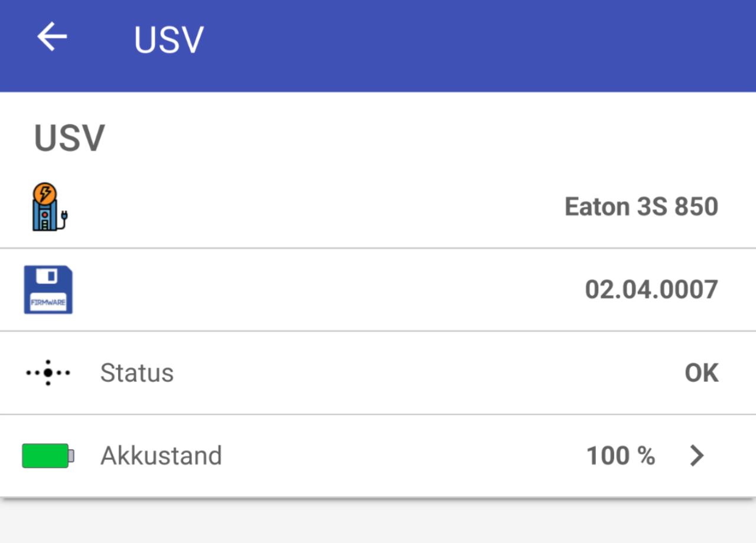Click blank middle of the Status row

click(413, 373)
